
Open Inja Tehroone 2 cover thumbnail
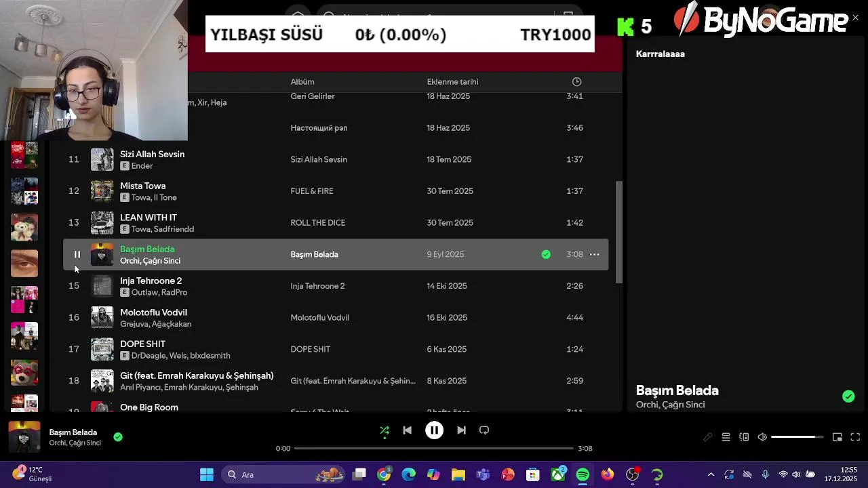tap(102, 286)
